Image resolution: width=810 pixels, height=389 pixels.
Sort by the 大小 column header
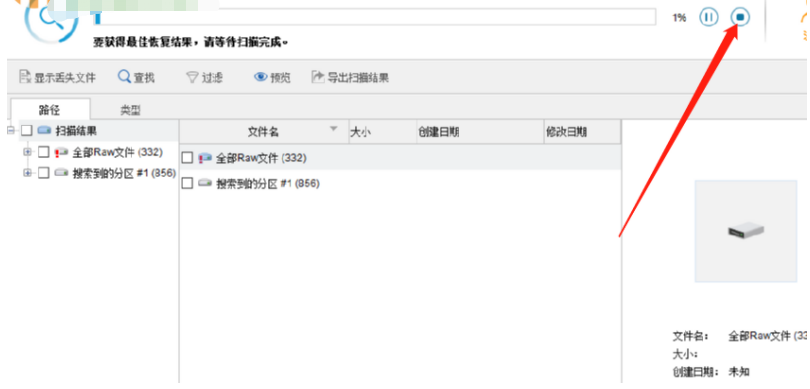pos(383,132)
